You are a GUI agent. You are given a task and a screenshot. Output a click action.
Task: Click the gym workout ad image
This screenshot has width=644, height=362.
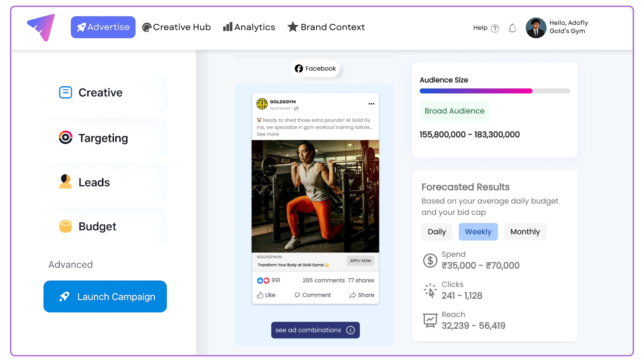(x=315, y=196)
